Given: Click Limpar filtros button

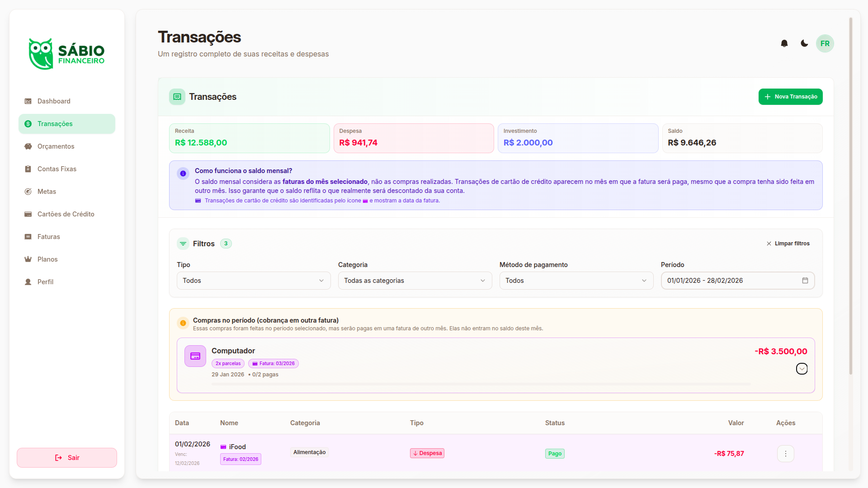Looking at the screenshot, I should click(788, 244).
